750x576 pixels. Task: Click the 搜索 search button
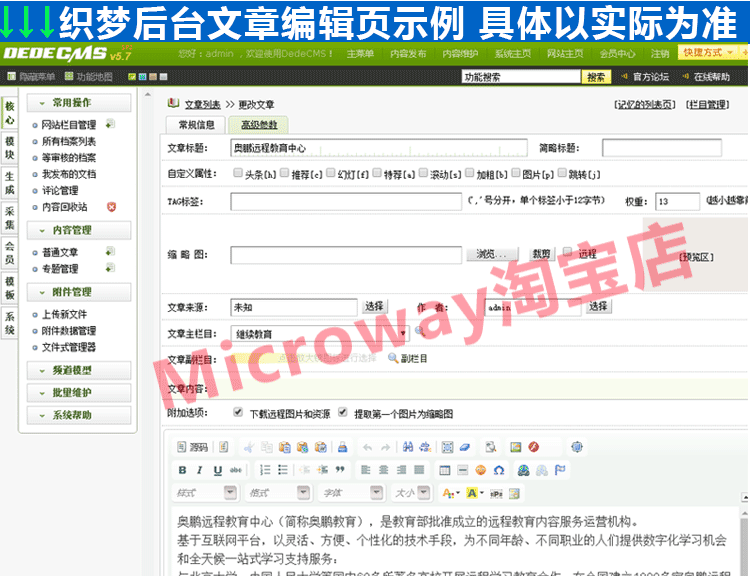596,77
